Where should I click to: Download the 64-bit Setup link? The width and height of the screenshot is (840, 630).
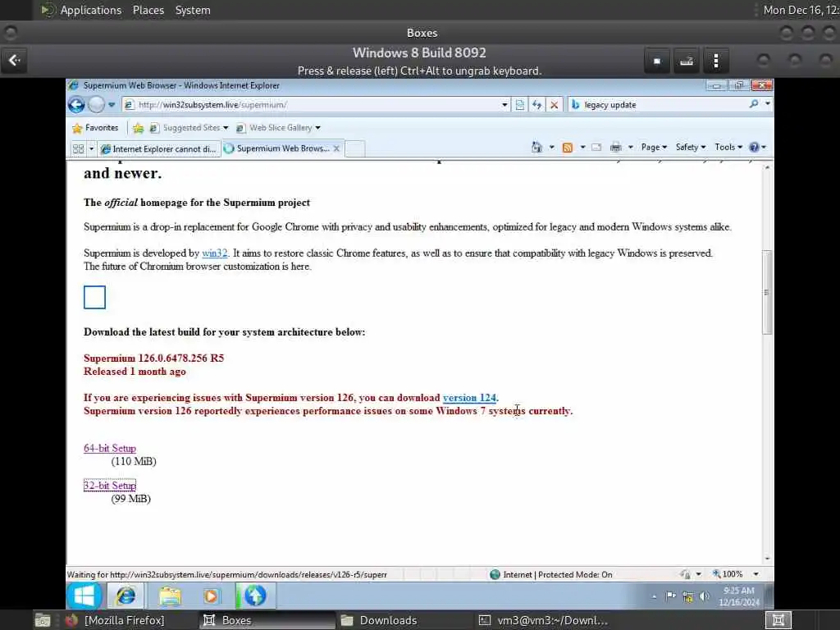[110, 448]
